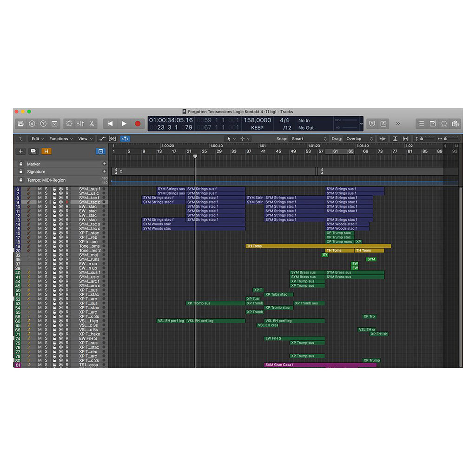
Task: Open the media Browsers panel
Action: [455, 124]
